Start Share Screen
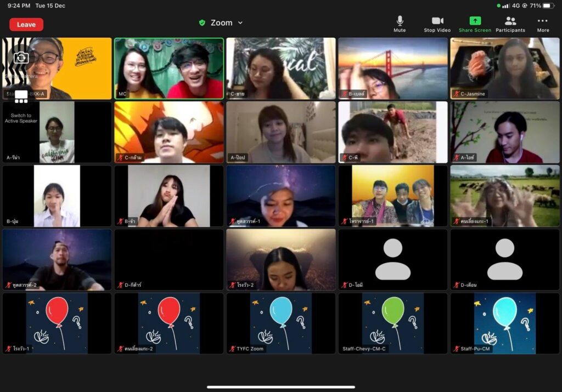This screenshot has width=562, height=392. (x=475, y=24)
